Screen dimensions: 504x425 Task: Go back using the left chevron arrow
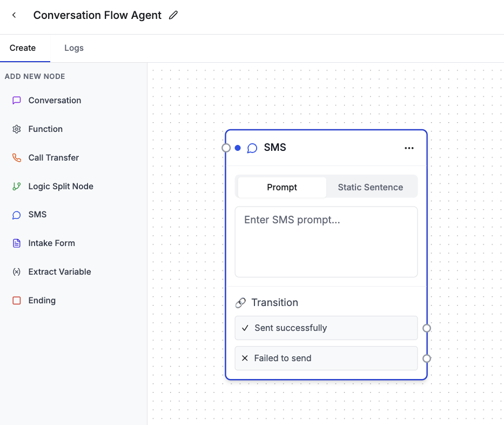14,15
